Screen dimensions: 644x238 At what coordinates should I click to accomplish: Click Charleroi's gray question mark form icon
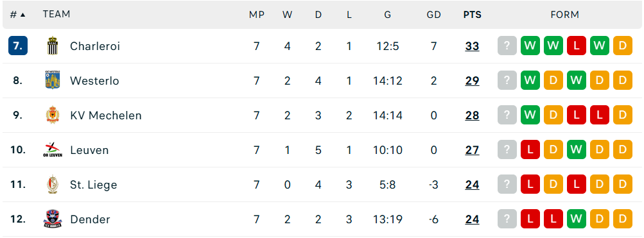click(x=507, y=46)
